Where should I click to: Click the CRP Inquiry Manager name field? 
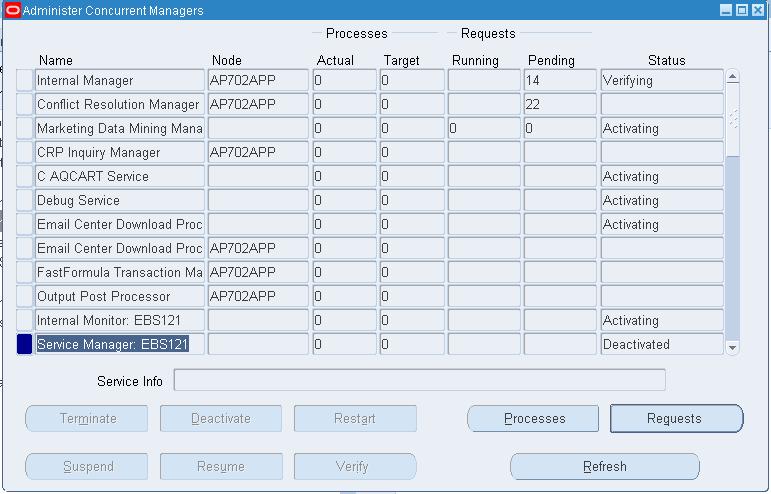coord(119,153)
